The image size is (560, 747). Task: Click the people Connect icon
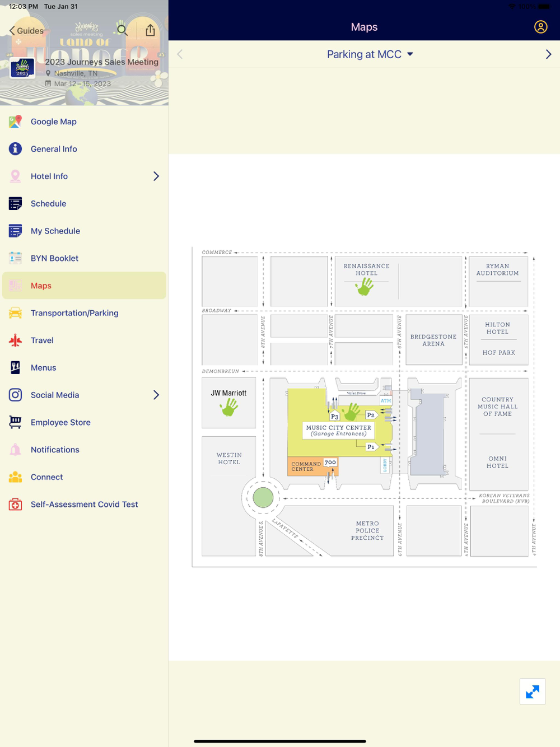click(15, 477)
